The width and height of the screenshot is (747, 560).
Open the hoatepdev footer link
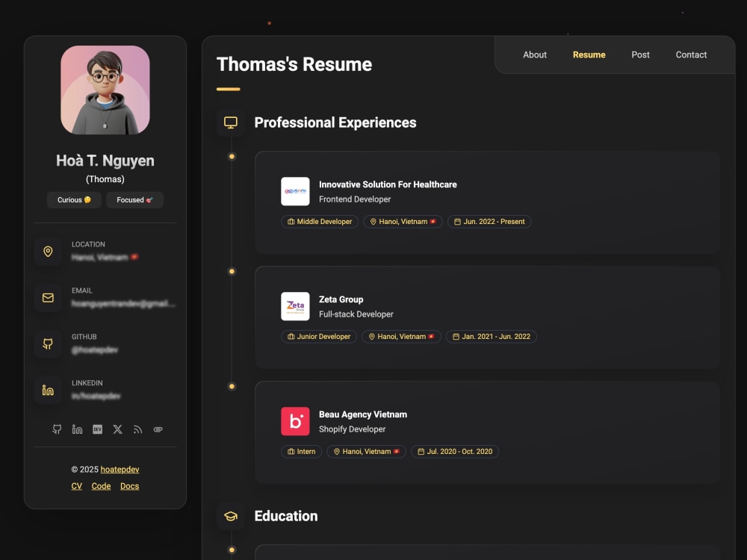click(120, 470)
